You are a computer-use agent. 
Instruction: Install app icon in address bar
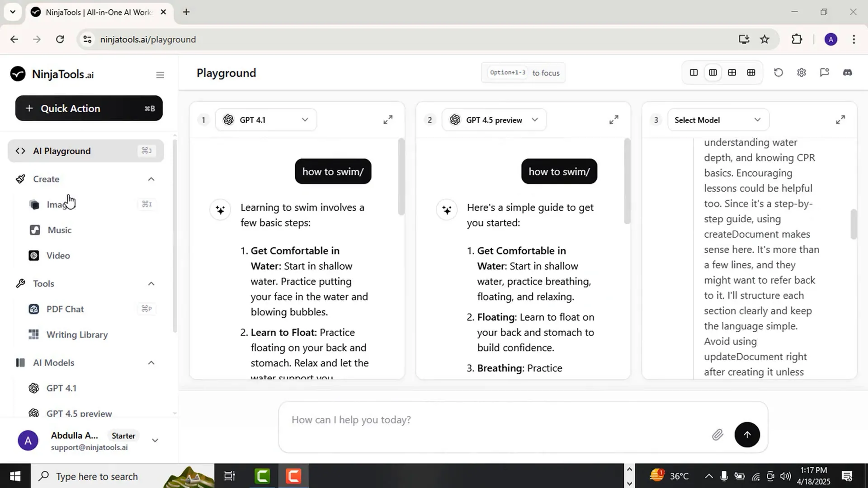tap(744, 39)
